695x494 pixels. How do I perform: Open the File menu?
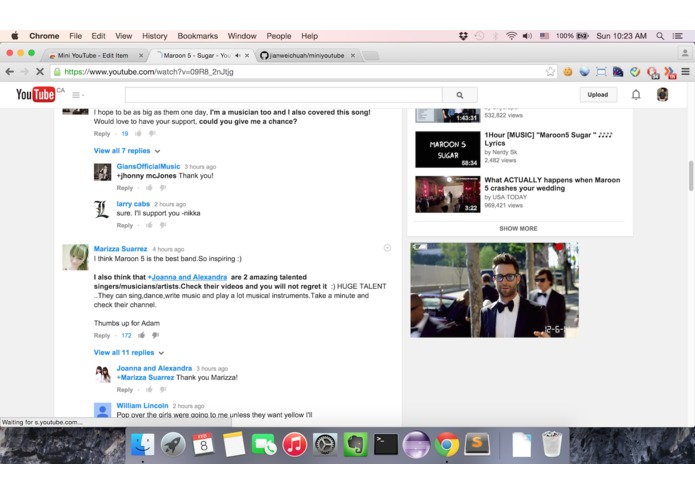[x=75, y=36]
